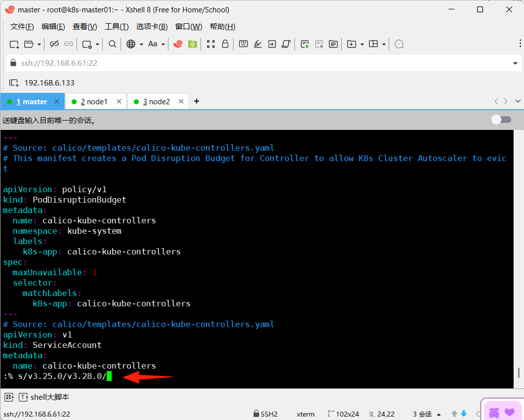
Task: Open session properties settings icon
Action: pyautogui.click(x=87, y=44)
